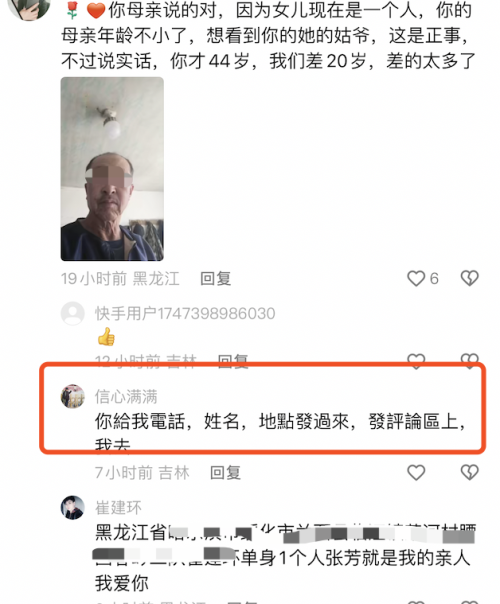This screenshot has height=604, width=500.
Task: Like the thumbs-up emoji comment from 快手用户1747398986030
Action: tap(416, 361)
